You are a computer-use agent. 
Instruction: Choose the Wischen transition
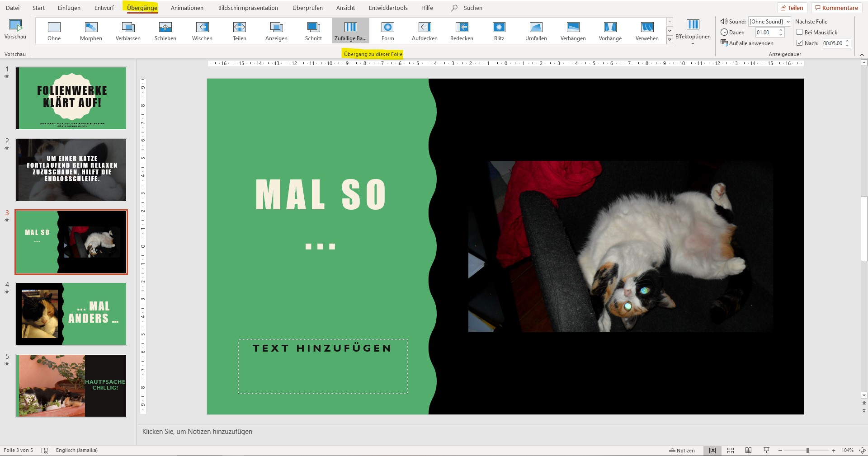[202, 31]
